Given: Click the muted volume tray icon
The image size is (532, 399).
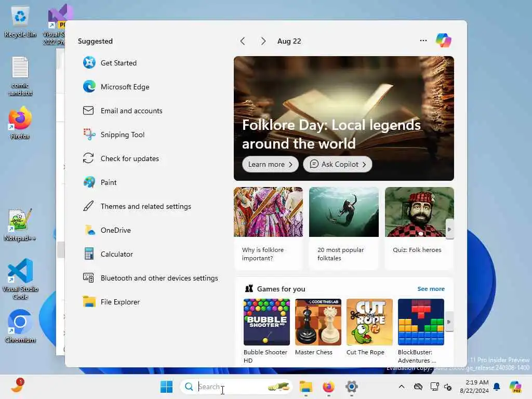Looking at the screenshot, I should point(448,387).
